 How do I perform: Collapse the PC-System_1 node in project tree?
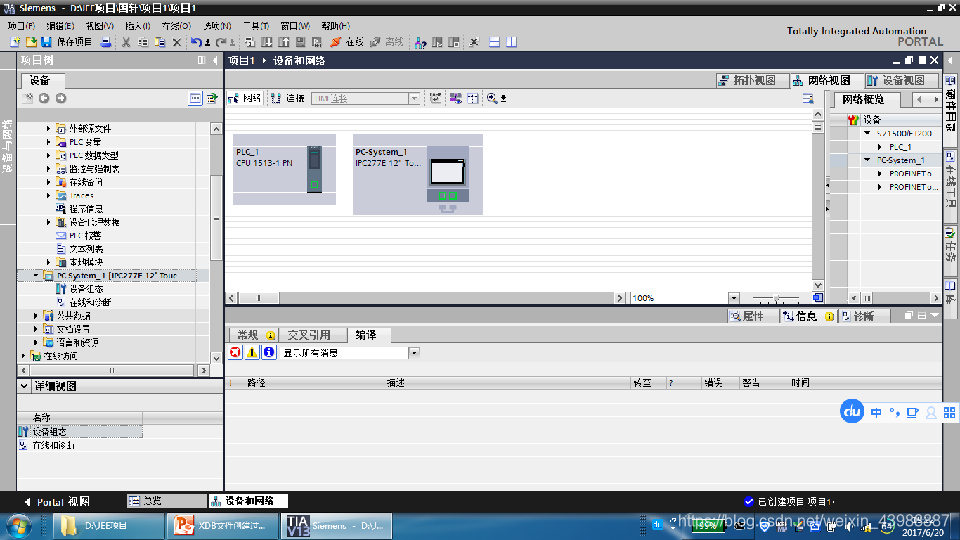(x=36, y=276)
